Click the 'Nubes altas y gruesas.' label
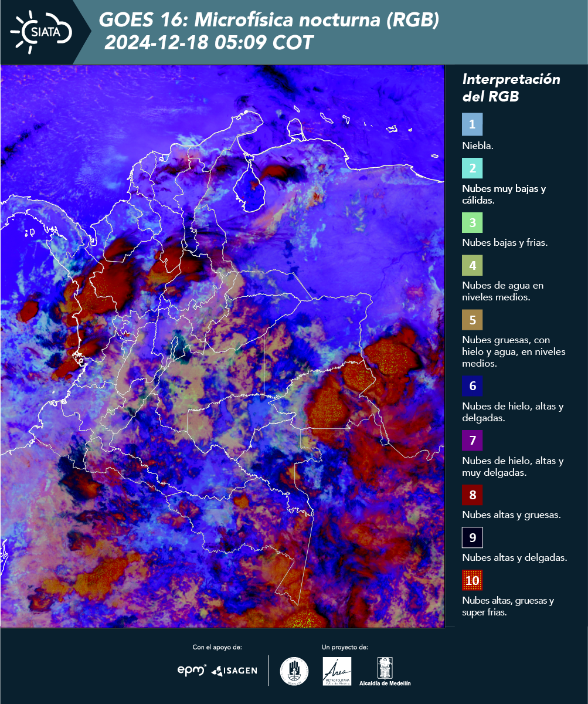The image size is (588, 704). click(512, 515)
